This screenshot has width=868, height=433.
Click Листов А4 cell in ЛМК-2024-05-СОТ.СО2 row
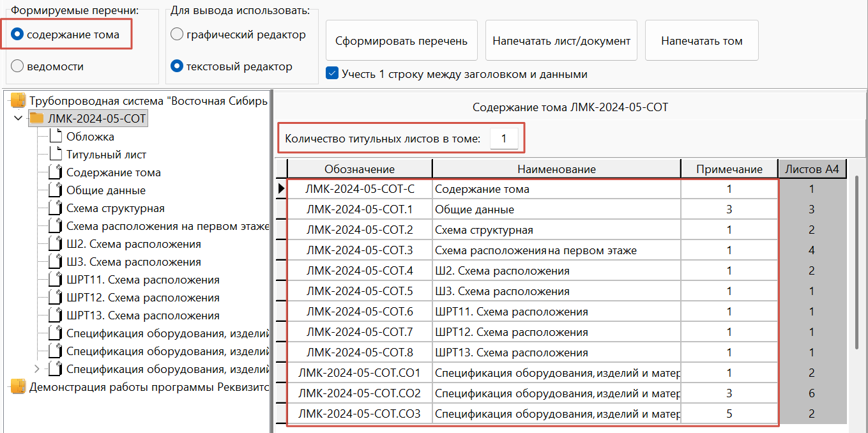click(812, 393)
